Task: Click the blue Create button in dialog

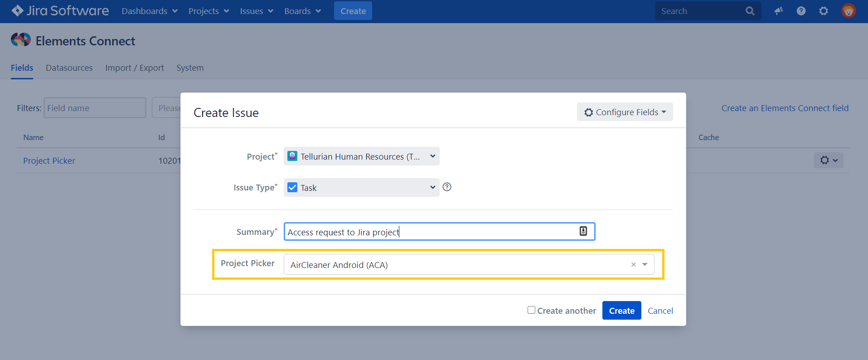Action: click(621, 311)
